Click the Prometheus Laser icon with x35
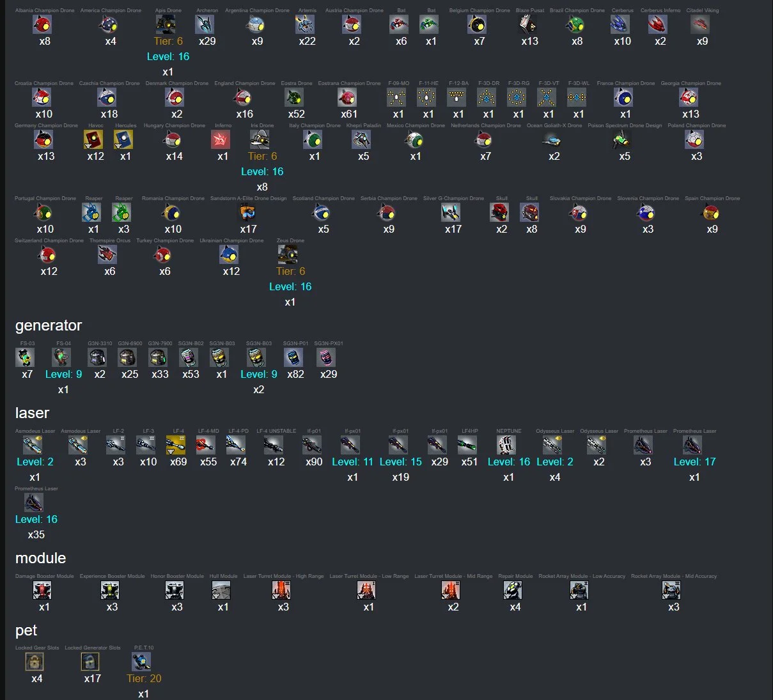This screenshot has width=773, height=700. (34, 502)
